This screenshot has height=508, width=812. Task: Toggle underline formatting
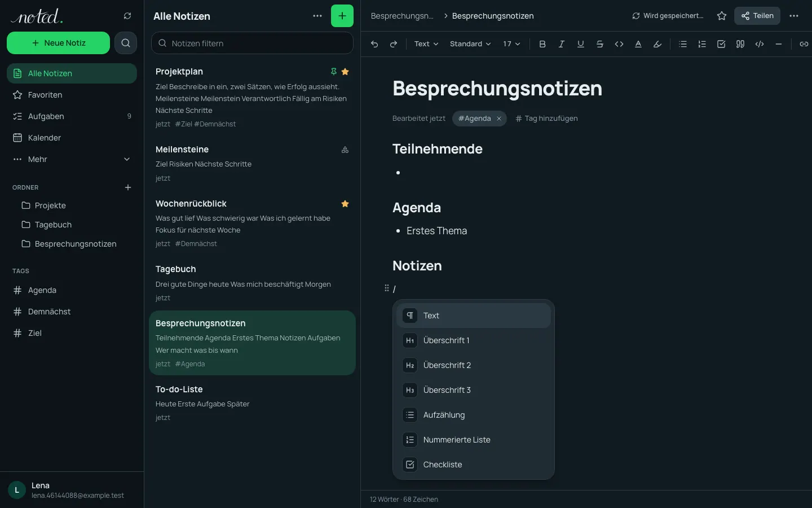click(581, 44)
